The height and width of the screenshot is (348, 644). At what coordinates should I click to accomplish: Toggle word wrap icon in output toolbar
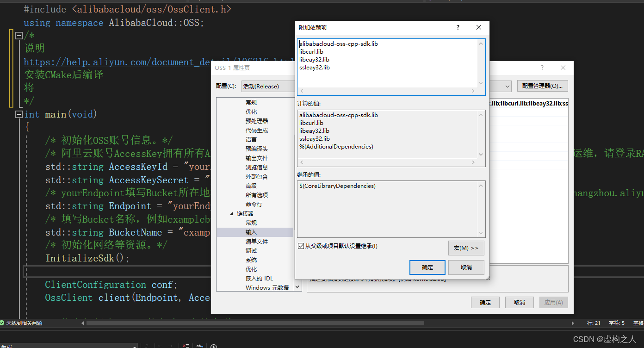pyautogui.click(x=199, y=346)
